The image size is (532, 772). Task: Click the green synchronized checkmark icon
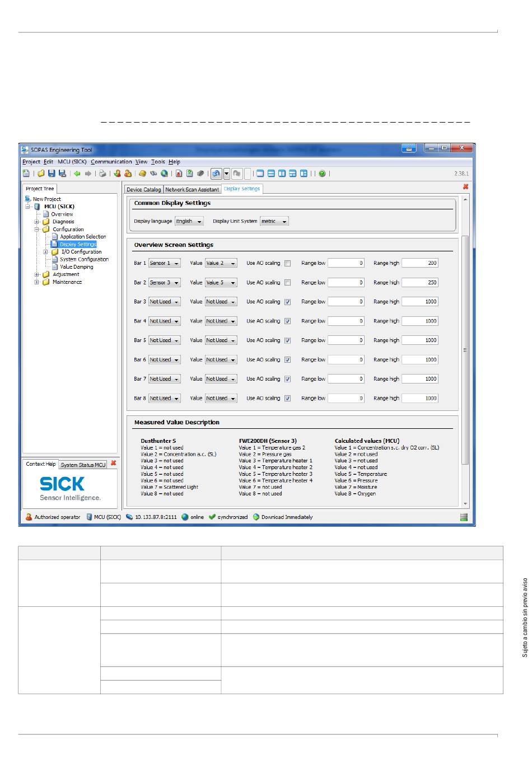click(212, 517)
